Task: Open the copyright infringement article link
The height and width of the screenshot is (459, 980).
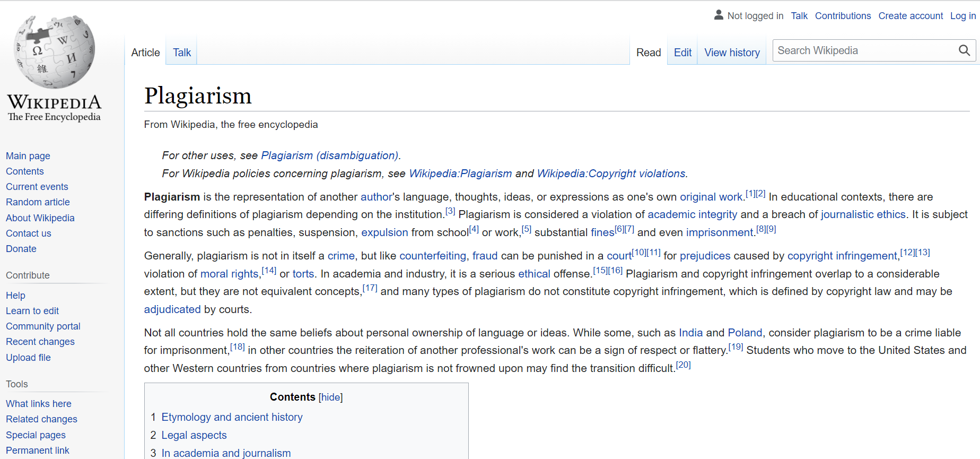Action: (x=842, y=256)
